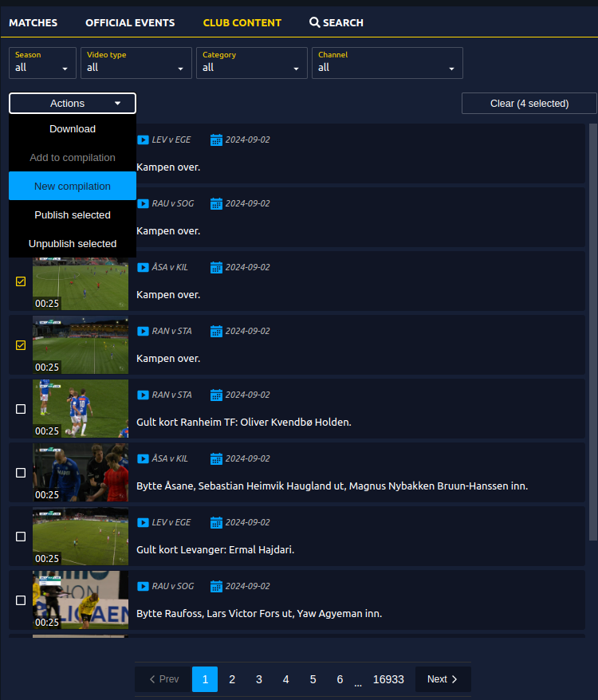The image size is (598, 700).
Task: Switch to the Official Events tab
Action: coord(130,22)
